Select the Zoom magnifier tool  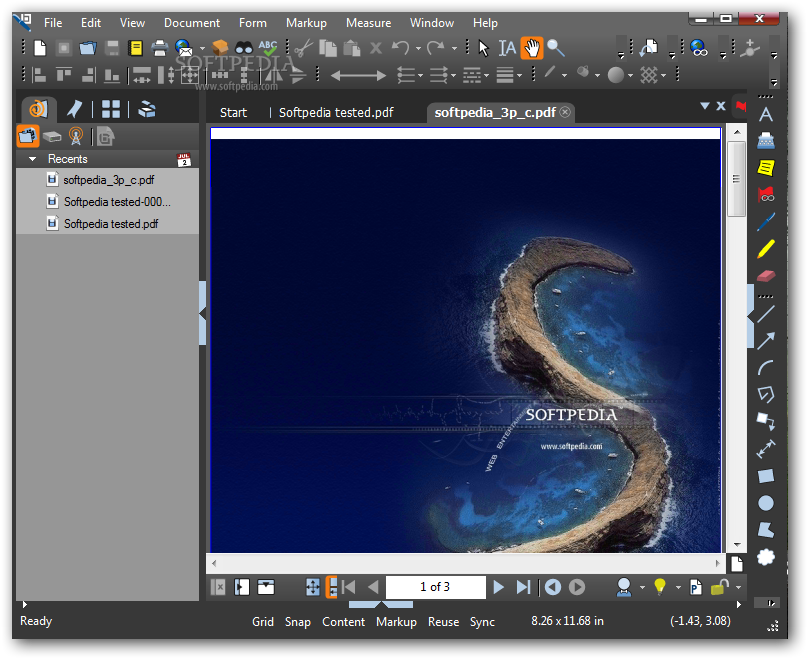pyautogui.click(x=556, y=48)
